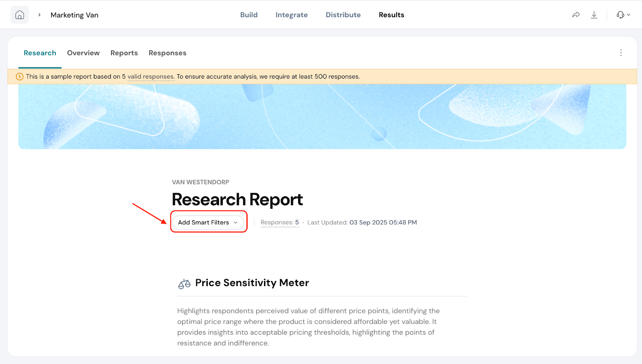Image resolution: width=642 pixels, height=364 pixels.
Task: Select the Research tab
Action: [40, 53]
